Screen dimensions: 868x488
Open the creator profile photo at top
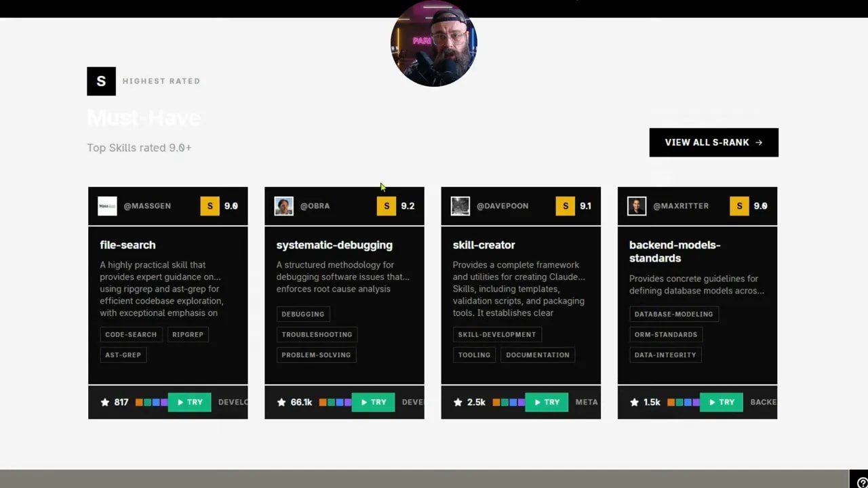[434, 44]
